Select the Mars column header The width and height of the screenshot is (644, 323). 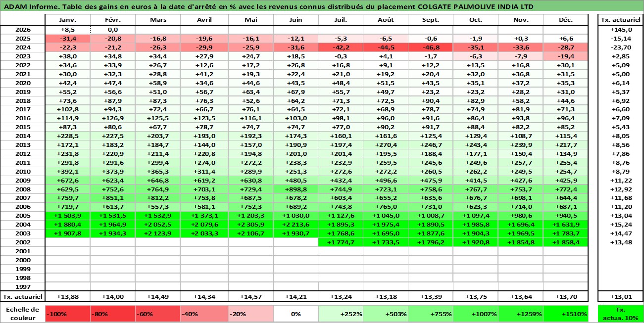tap(157, 20)
